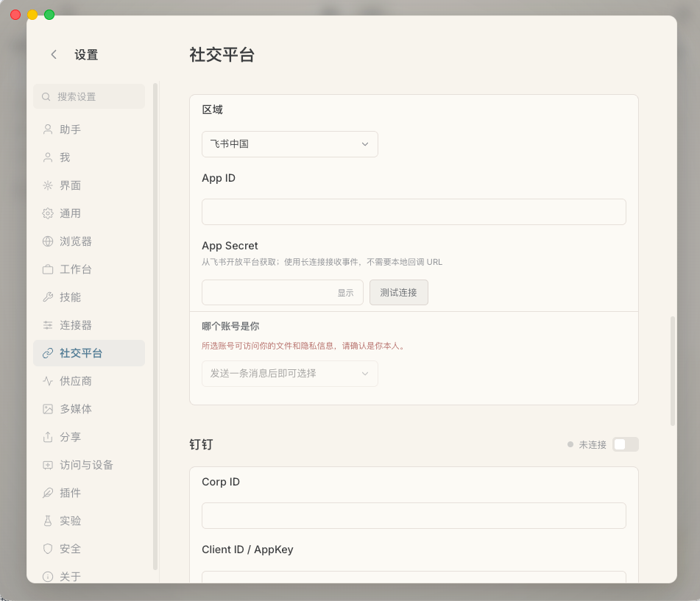Click the 技能 wrench icon in the sidebar
This screenshot has width=700, height=601.
pyautogui.click(x=48, y=297)
